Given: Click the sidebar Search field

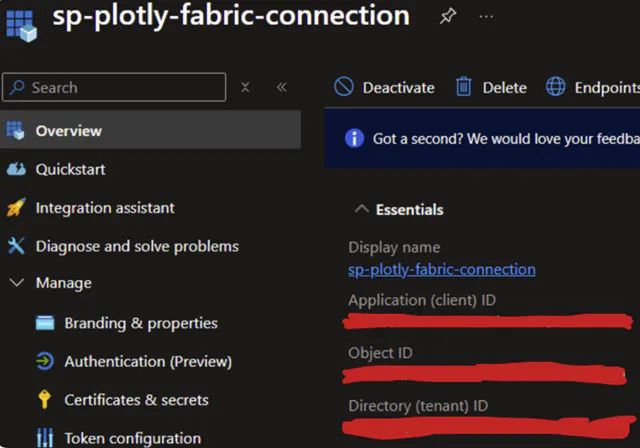Looking at the screenshot, I should pos(115,87).
